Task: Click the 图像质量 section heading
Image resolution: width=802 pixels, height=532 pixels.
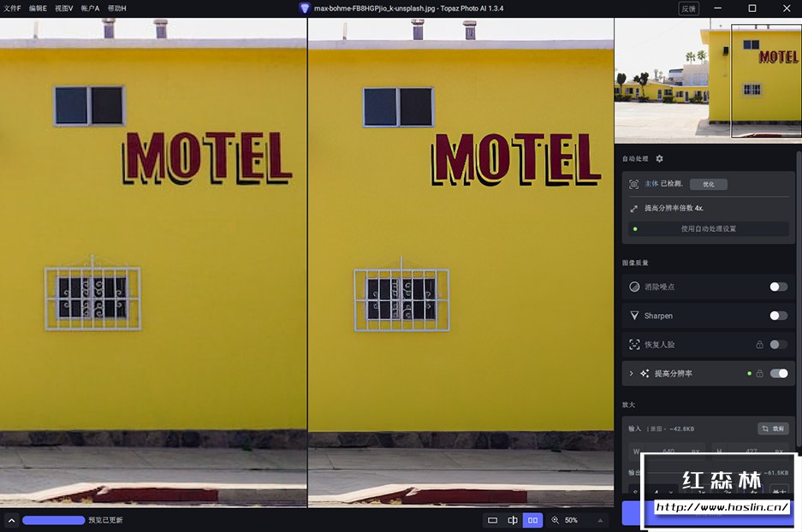Action: [635, 263]
